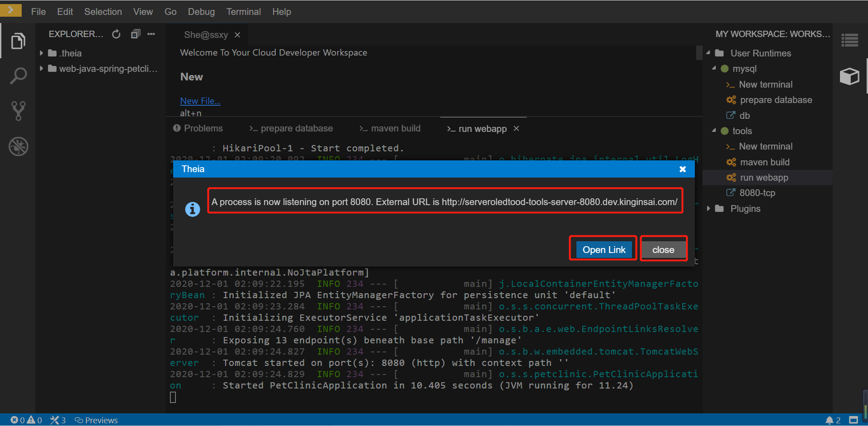868x426 pixels.
Task: Click the outline list icon in the right sidebar
Action: pyautogui.click(x=850, y=40)
